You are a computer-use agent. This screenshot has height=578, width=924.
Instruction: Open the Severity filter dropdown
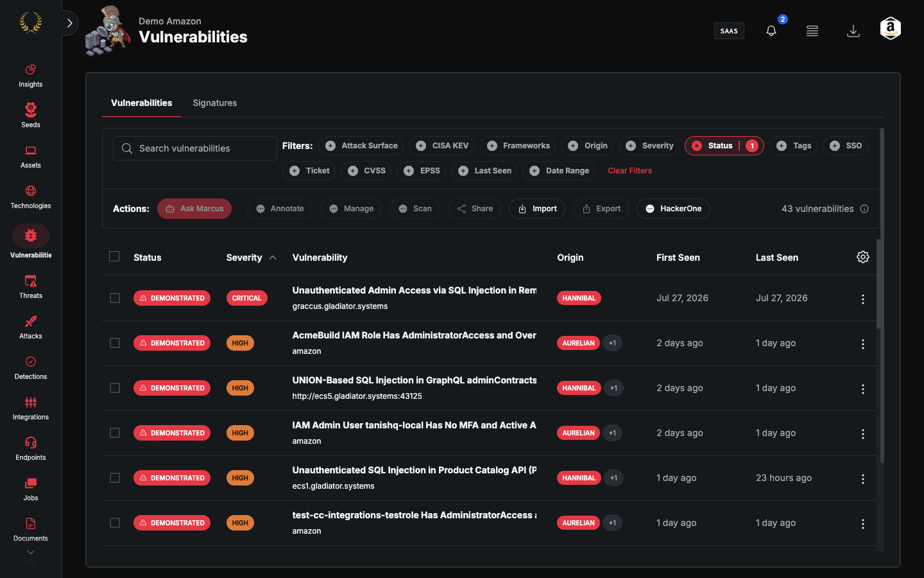[x=649, y=146]
